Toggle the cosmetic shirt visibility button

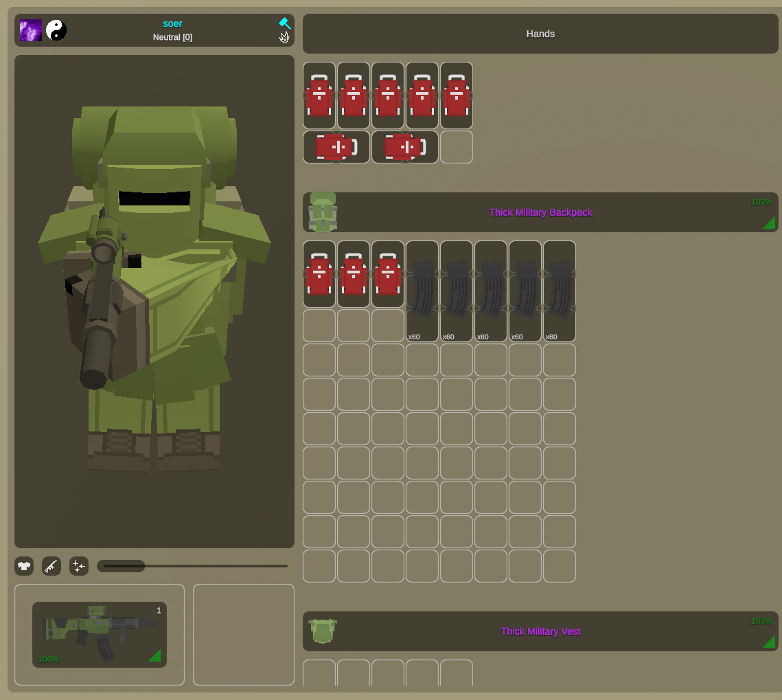[24, 566]
